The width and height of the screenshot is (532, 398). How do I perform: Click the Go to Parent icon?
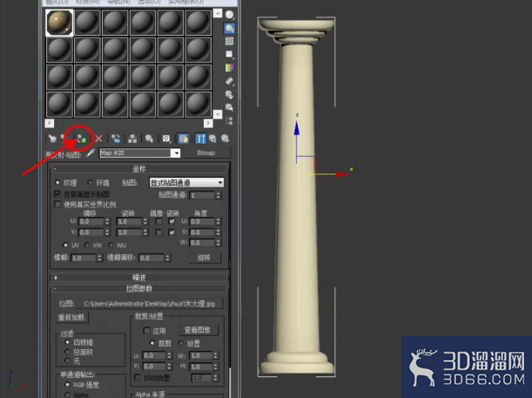(x=212, y=138)
